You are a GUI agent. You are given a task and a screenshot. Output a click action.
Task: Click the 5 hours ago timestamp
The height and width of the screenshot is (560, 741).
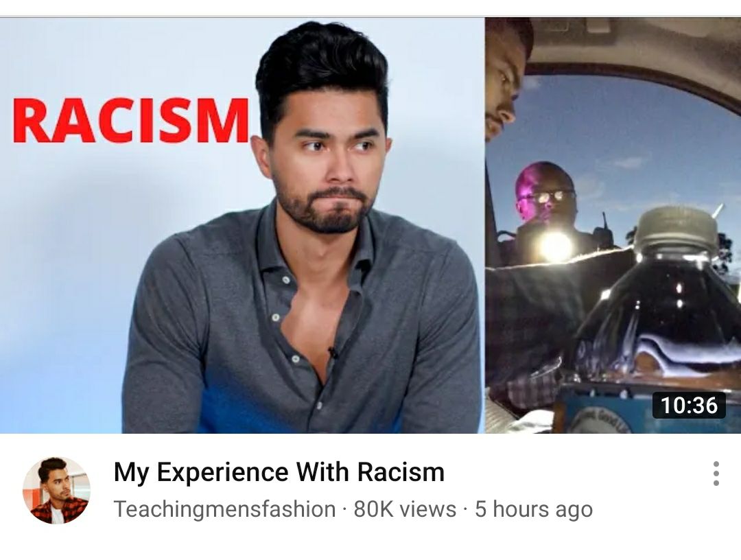click(x=534, y=509)
